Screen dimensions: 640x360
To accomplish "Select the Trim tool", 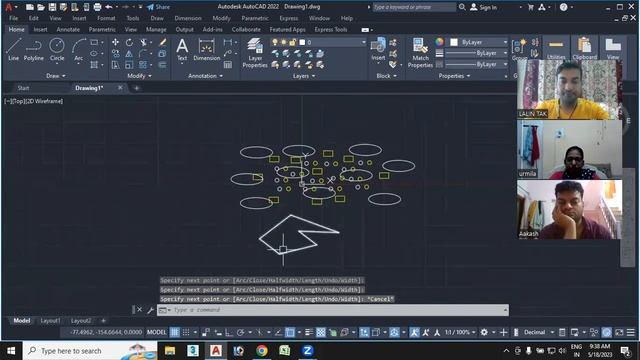I will coord(143,42).
